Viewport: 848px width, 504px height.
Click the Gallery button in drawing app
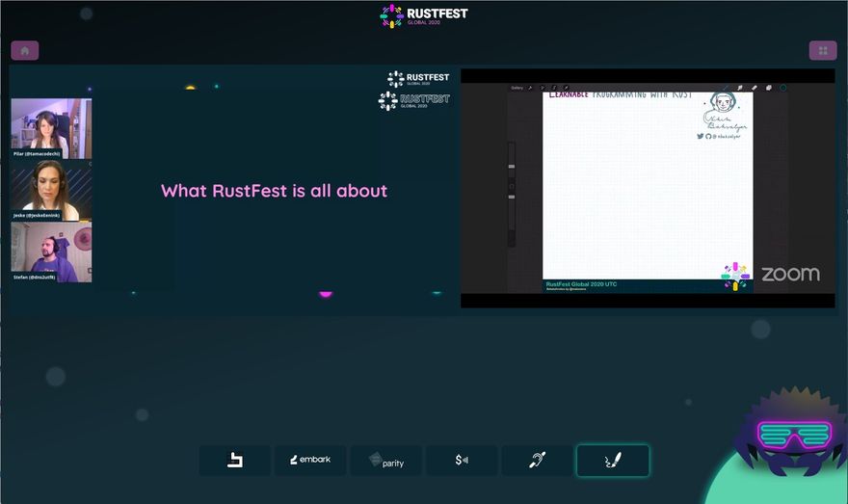point(517,88)
